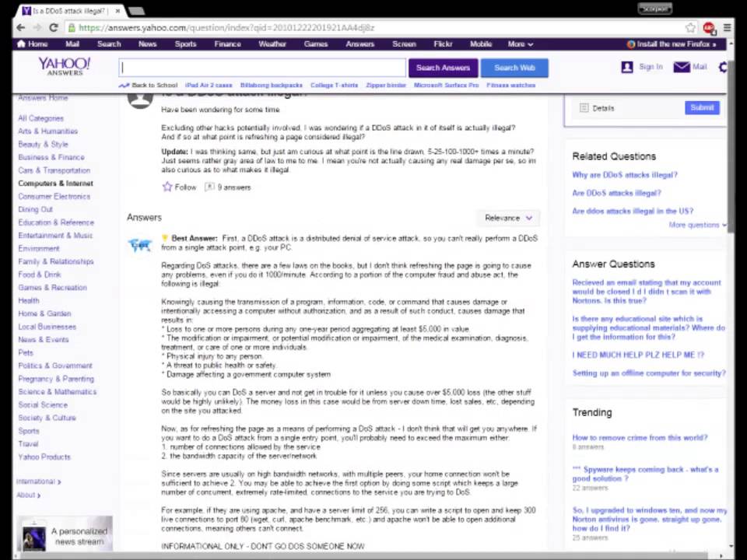Open best answerer's avatar image
Screen dimensions: 747x560
click(140, 245)
